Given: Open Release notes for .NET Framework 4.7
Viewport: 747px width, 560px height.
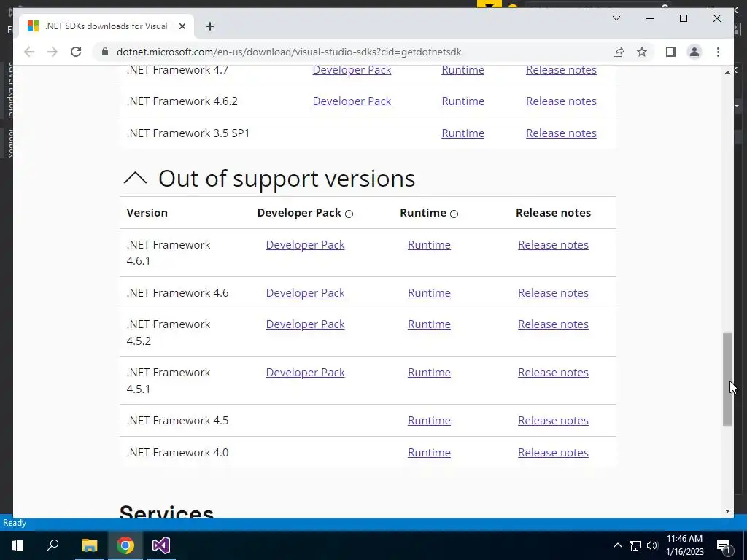Looking at the screenshot, I should (561, 69).
